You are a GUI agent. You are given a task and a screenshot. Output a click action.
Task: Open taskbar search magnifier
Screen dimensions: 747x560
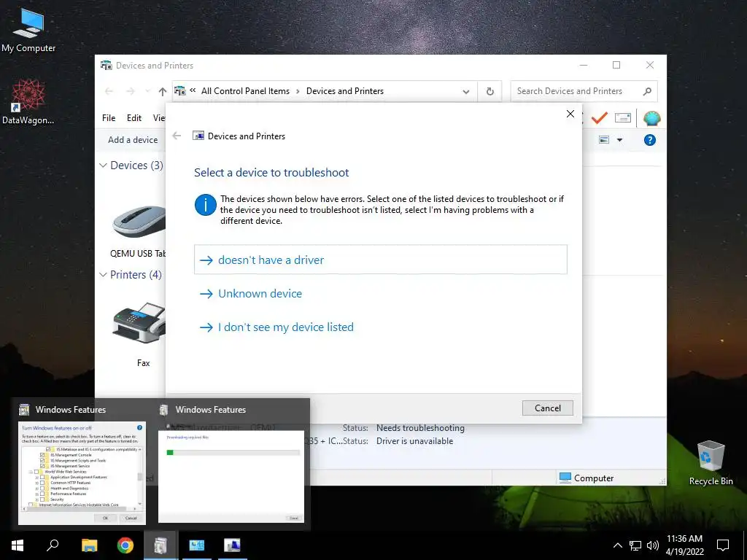pyautogui.click(x=53, y=545)
